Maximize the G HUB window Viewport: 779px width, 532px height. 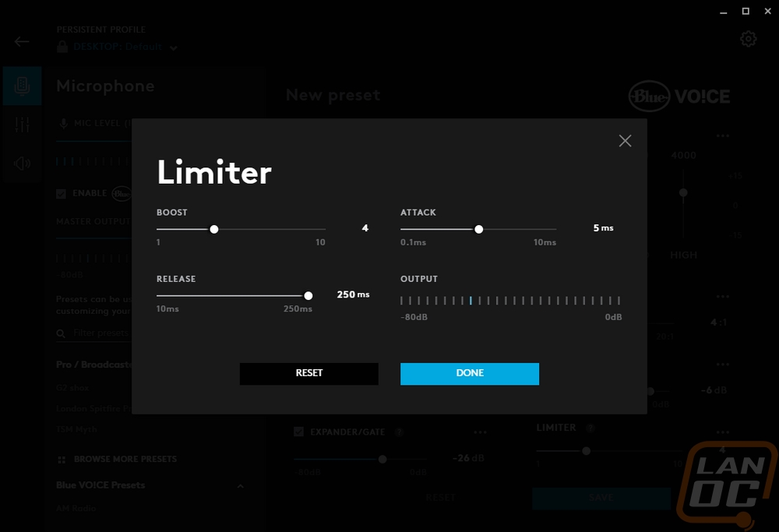(746, 12)
